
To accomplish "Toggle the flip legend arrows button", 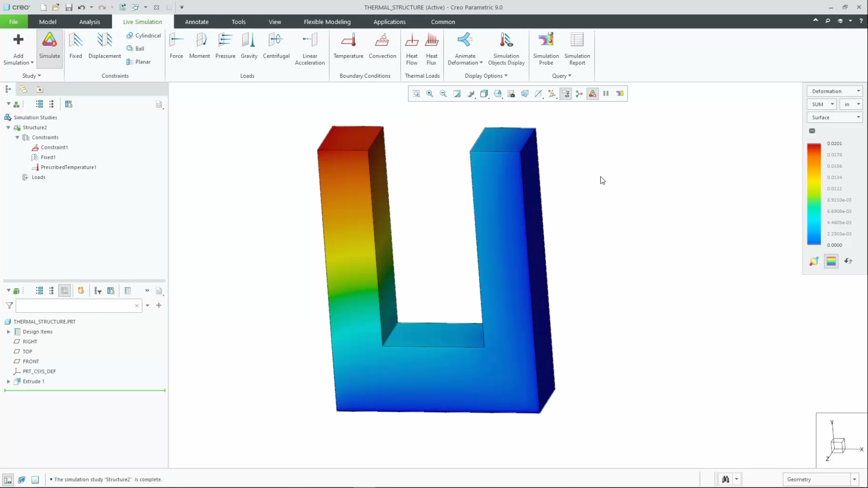I will coord(848,261).
